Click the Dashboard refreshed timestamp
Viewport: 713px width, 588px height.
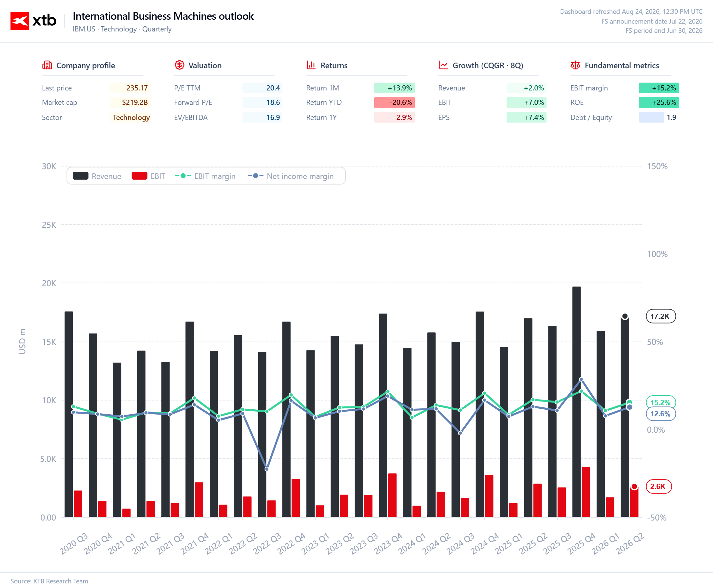(x=631, y=11)
